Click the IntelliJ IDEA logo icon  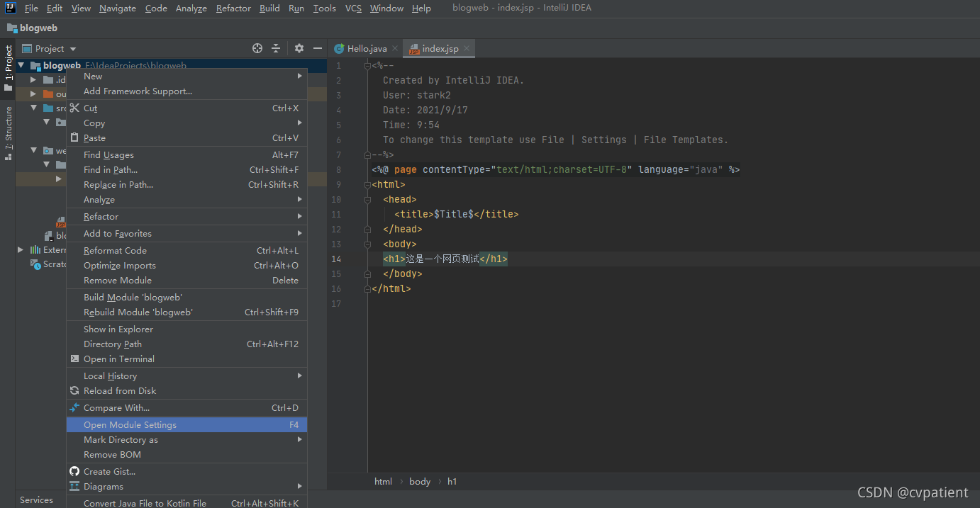point(11,8)
